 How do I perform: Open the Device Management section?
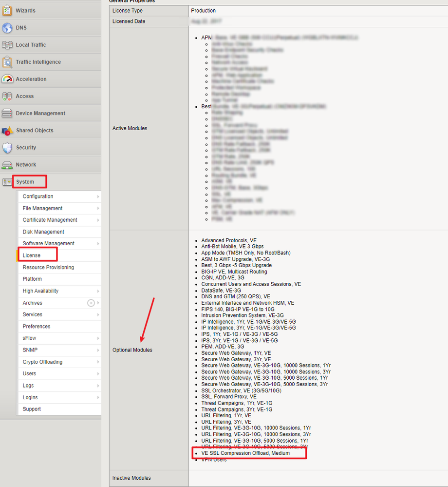point(40,113)
